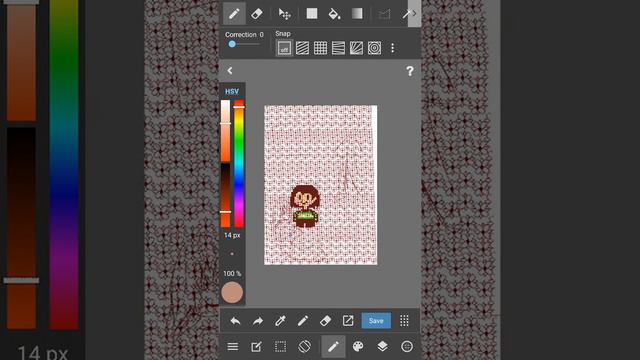Enable vanishing point snap guide
Viewport: 640px width, 360px height.
coord(356,48)
